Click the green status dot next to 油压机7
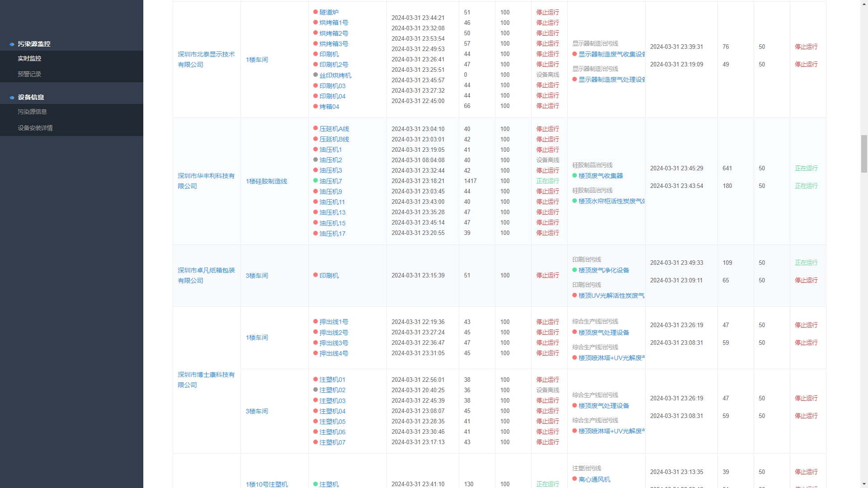The width and height of the screenshot is (868, 488). [316, 181]
